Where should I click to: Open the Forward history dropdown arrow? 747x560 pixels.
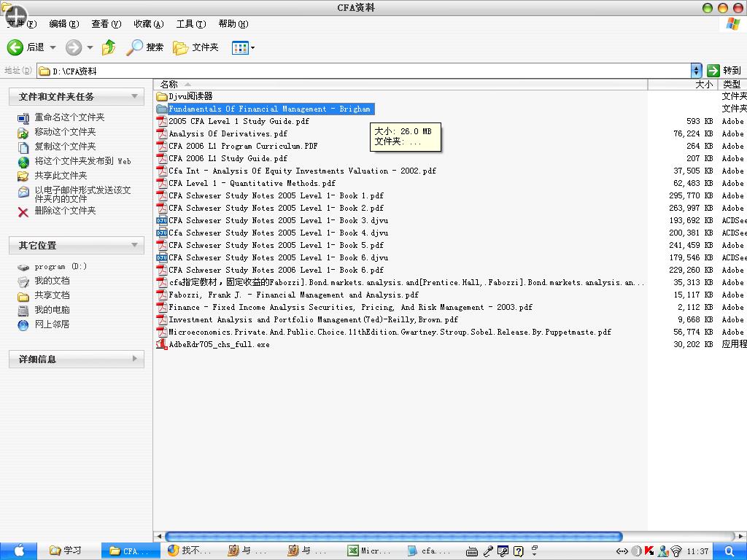[x=90, y=47]
